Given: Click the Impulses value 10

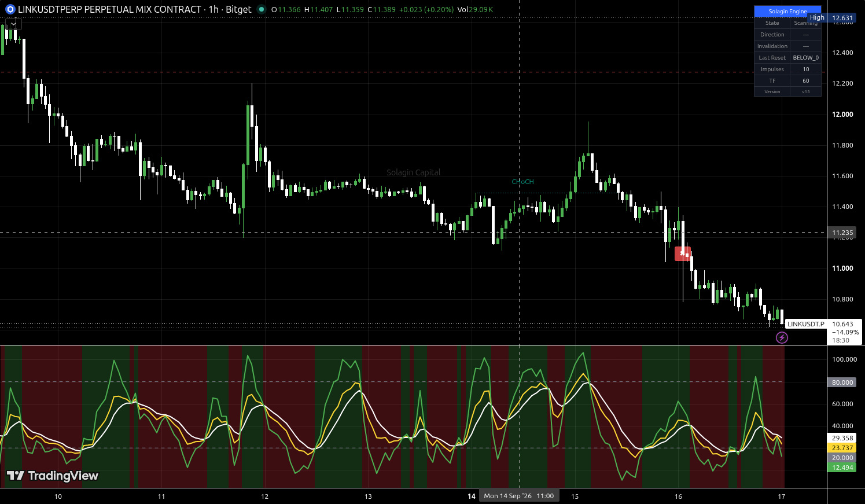Looking at the screenshot, I should [x=806, y=69].
